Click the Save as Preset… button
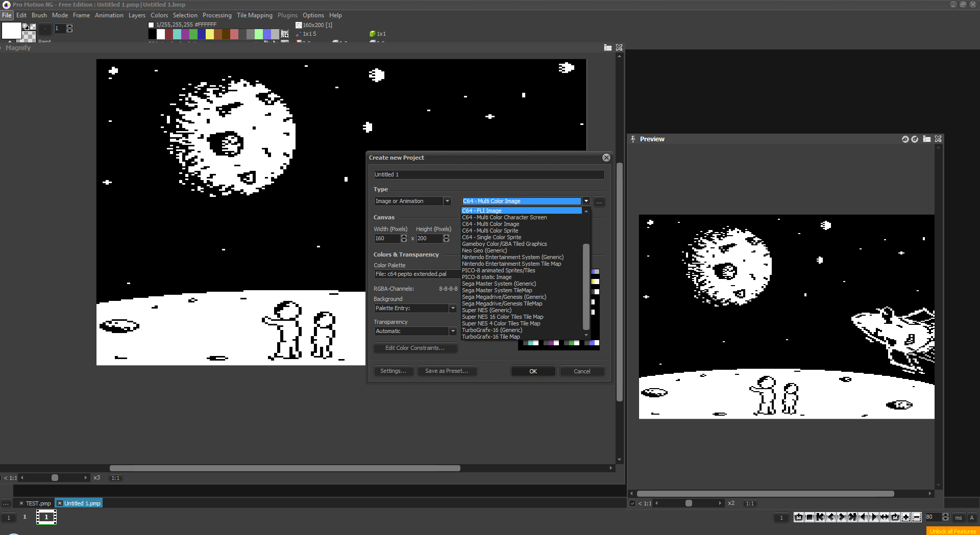The height and width of the screenshot is (535, 980). click(447, 371)
